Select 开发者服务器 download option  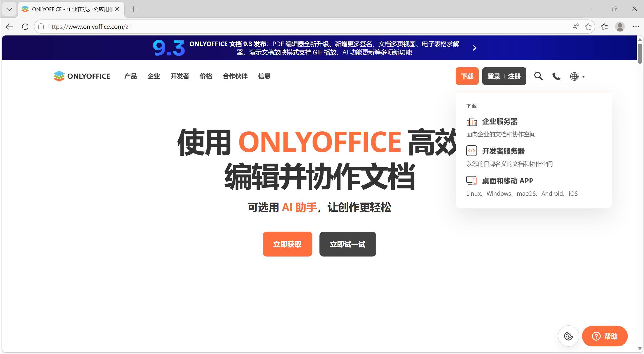503,151
